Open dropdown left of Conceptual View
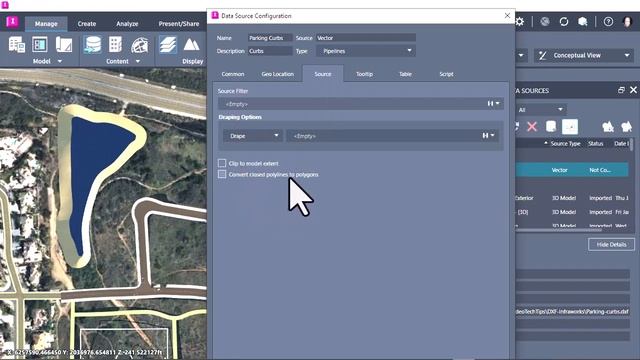Screen dimensions: 640x360 520,55
